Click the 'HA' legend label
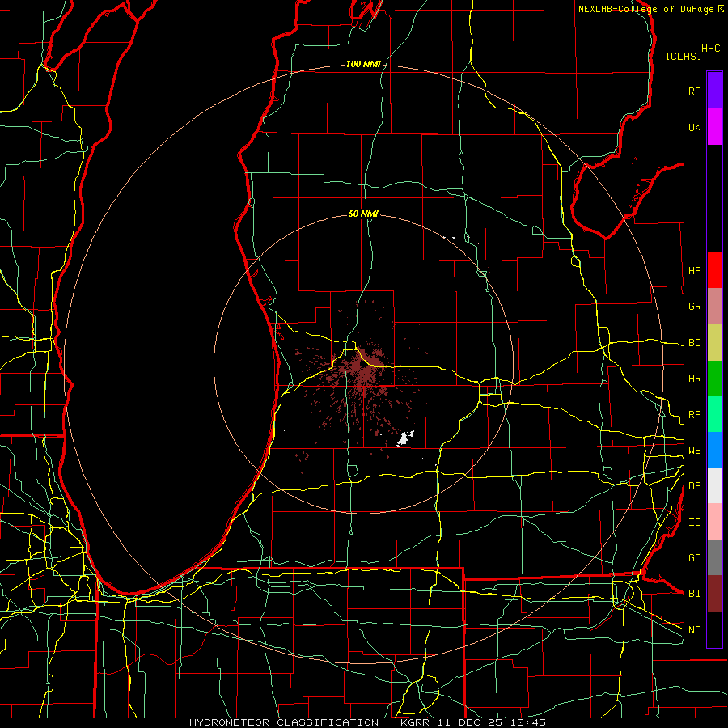 tap(694, 270)
